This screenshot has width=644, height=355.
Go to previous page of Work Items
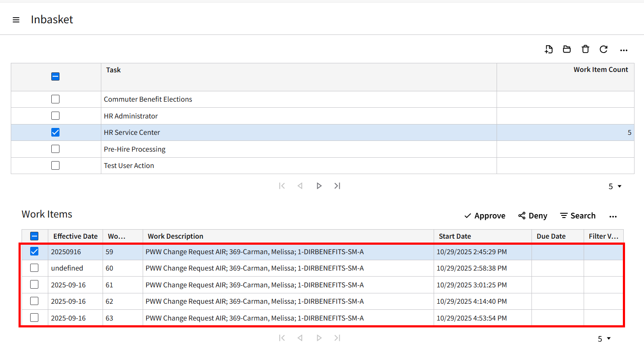300,338
